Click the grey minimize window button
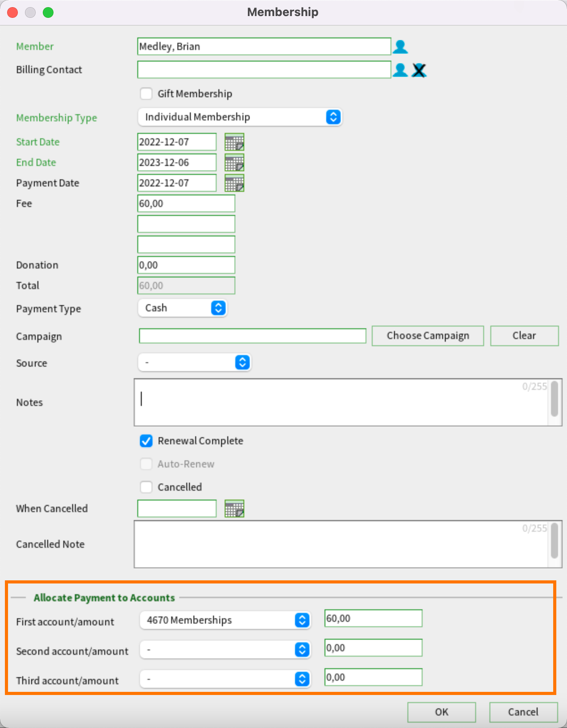Image resolution: width=567 pixels, height=728 pixels. pos(30,12)
